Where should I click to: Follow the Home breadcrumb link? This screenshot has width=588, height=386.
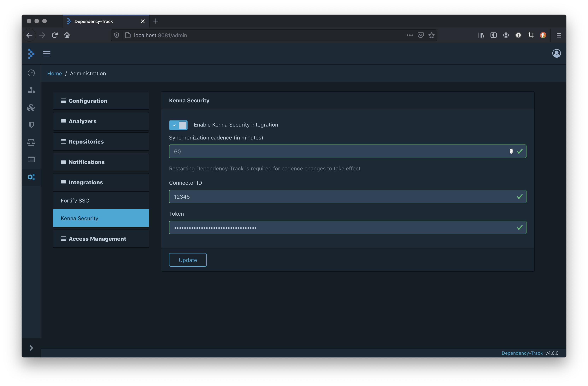(x=55, y=73)
